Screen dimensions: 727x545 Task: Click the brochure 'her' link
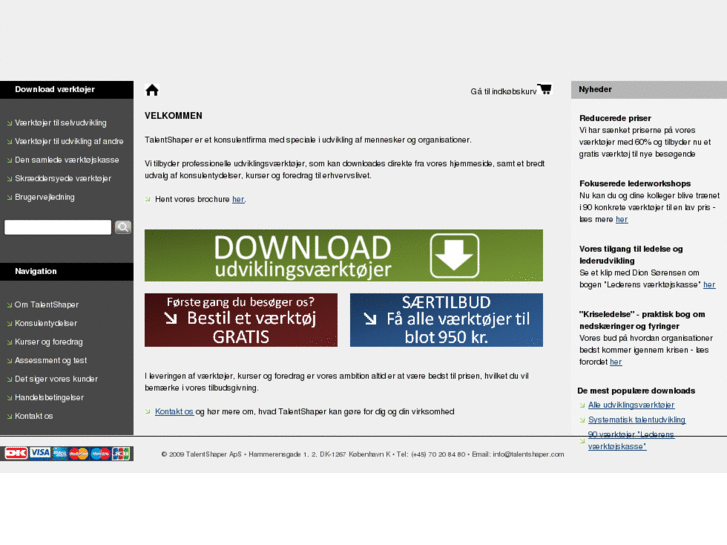[238, 199]
